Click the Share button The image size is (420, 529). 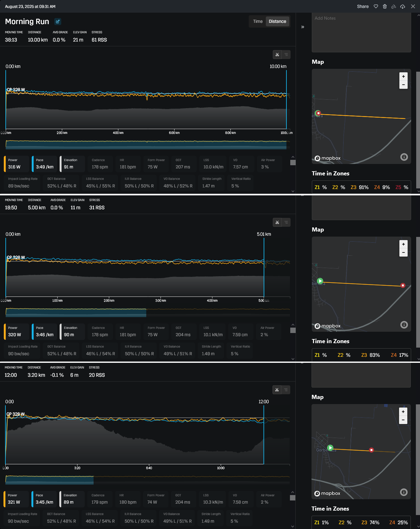pos(363,6)
